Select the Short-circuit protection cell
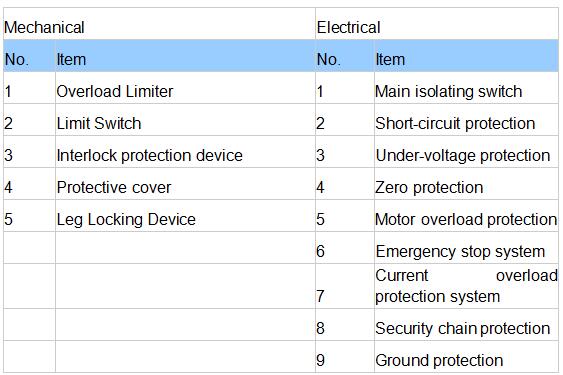This screenshot has height=375, width=563. (x=466, y=120)
